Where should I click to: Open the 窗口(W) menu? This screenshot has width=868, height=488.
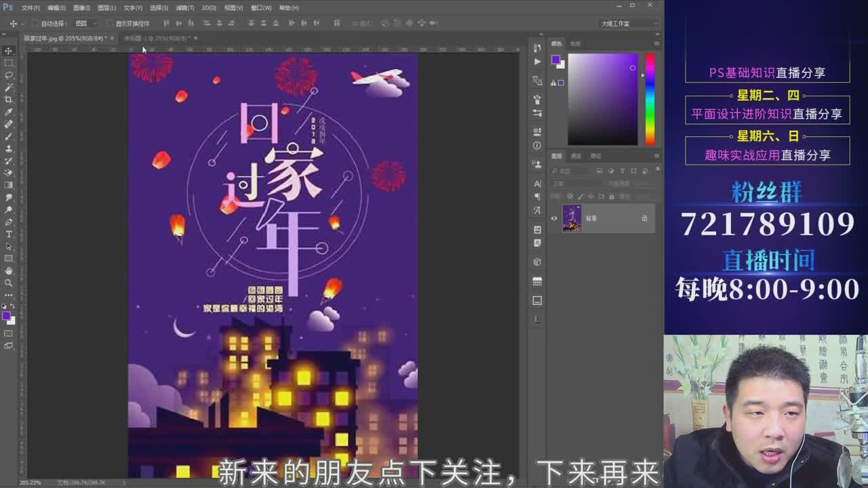click(x=261, y=7)
